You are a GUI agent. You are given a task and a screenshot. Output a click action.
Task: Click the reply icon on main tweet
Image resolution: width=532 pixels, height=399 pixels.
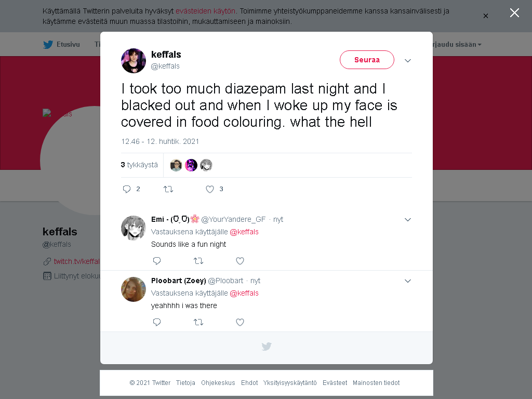coord(127,189)
